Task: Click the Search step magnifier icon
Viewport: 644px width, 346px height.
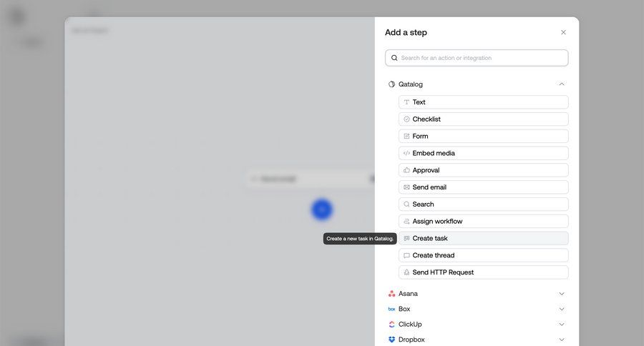Action: coord(406,204)
